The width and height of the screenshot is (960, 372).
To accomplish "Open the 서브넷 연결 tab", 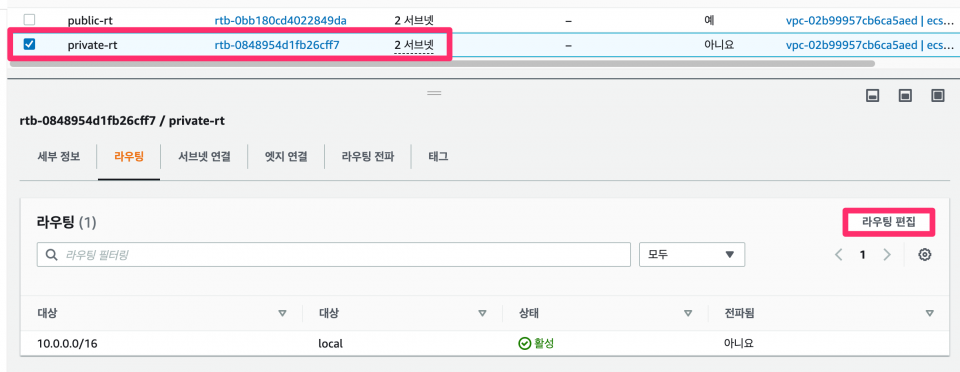I will [204, 156].
